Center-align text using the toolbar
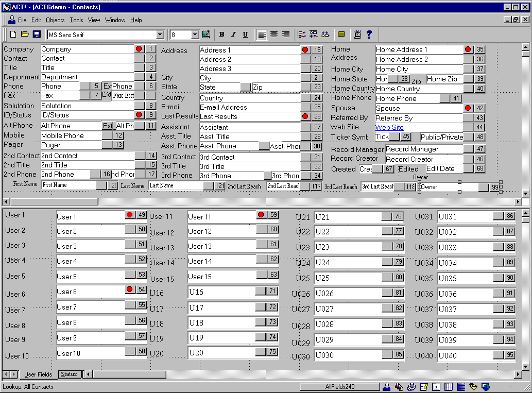The image size is (532, 393). [x=274, y=35]
